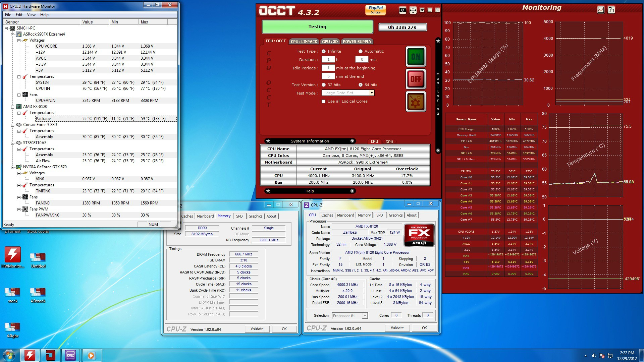
Task: Open 4.0ghz desktop file icon
Action: [12, 330]
